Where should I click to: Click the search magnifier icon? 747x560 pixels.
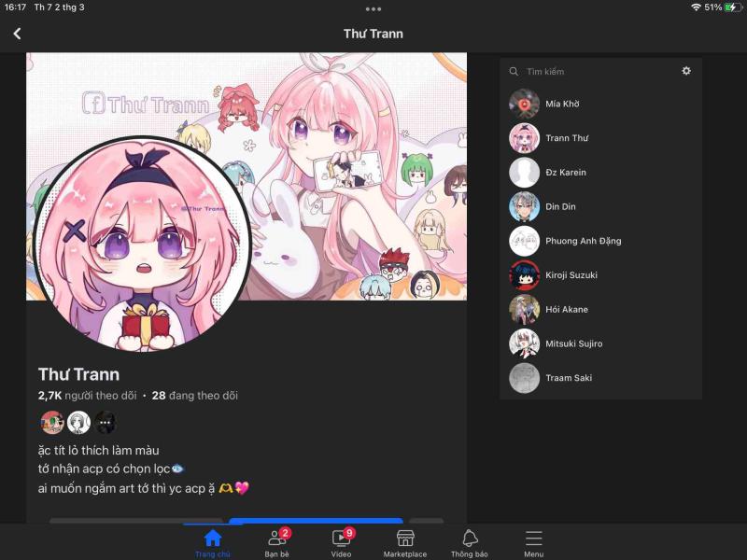pyautogui.click(x=514, y=72)
